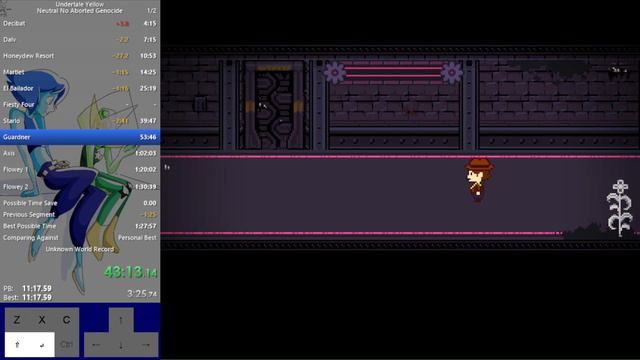Select the El Bailador split row

pyautogui.click(x=80, y=88)
